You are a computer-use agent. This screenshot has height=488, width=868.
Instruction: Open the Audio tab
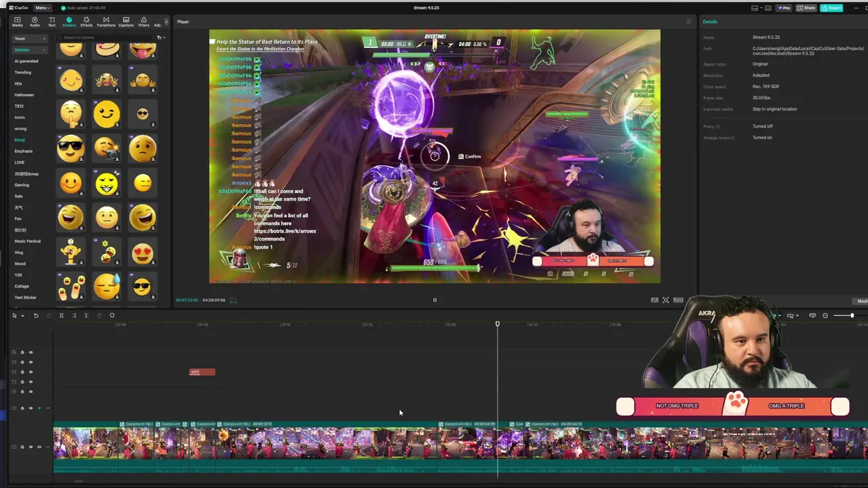click(35, 22)
